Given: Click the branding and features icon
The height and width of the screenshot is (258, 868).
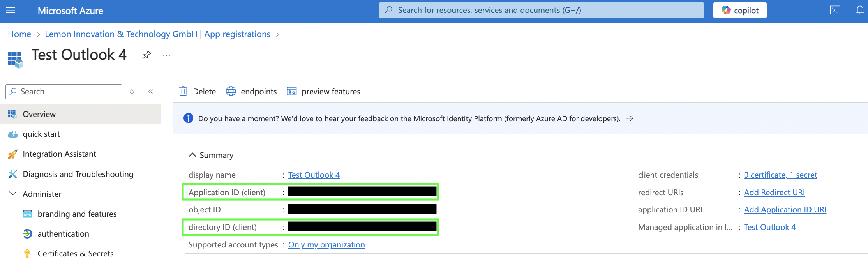Looking at the screenshot, I should 27,214.
